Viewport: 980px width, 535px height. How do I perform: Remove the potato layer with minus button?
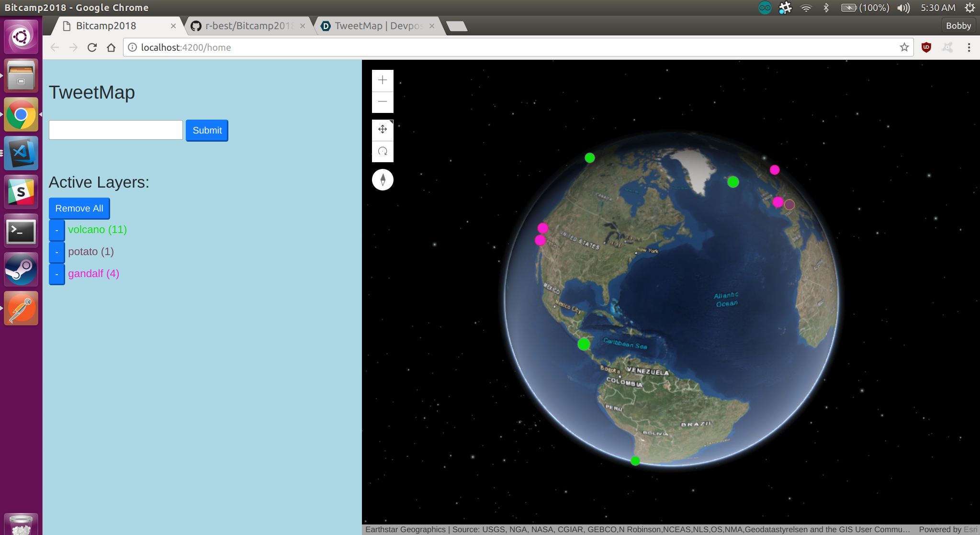tap(56, 252)
